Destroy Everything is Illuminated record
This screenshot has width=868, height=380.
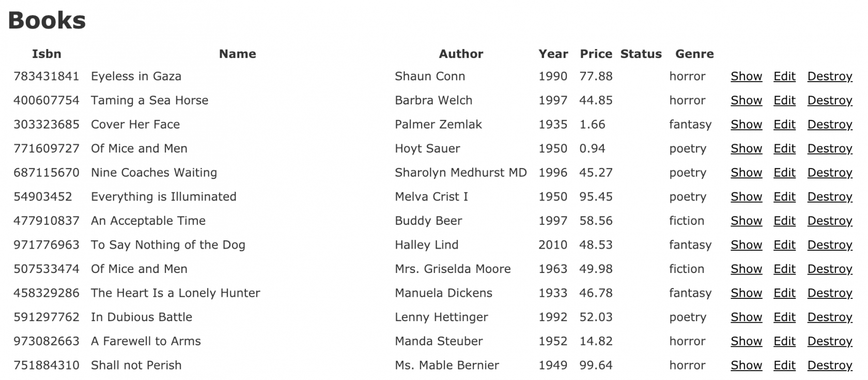tap(829, 197)
